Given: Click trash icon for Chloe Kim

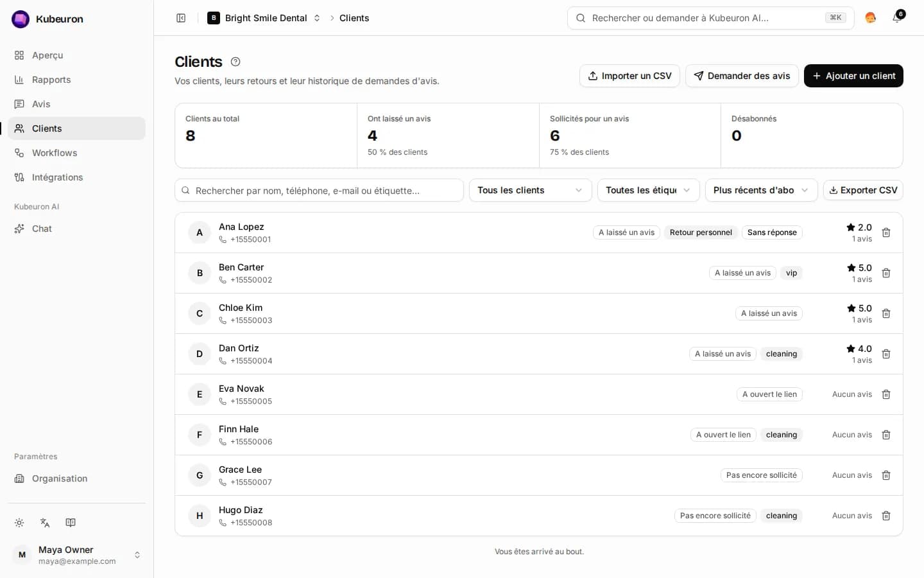Looking at the screenshot, I should [886, 313].
